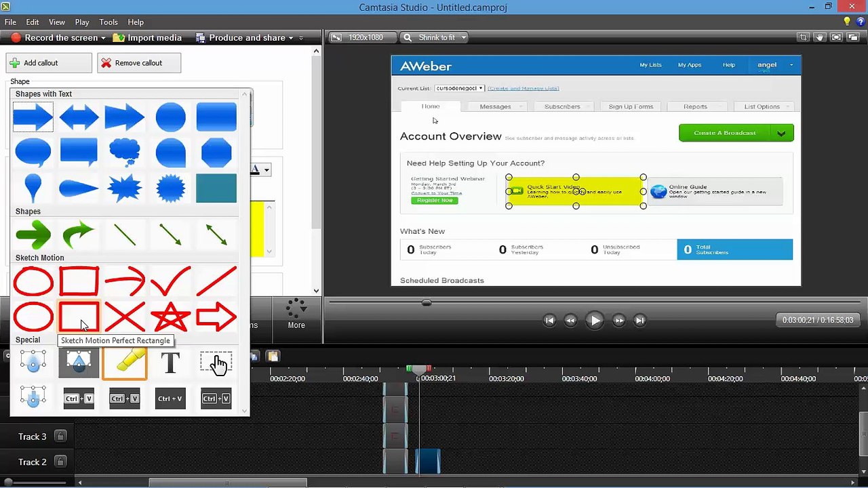Detach the preview window
The image size is (868, 488).
point(853,37)
